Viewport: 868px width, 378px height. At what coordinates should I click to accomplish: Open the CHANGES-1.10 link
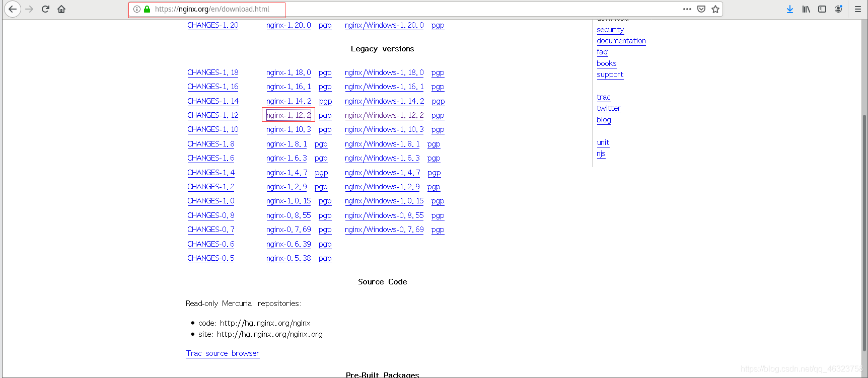coord(213,129)
